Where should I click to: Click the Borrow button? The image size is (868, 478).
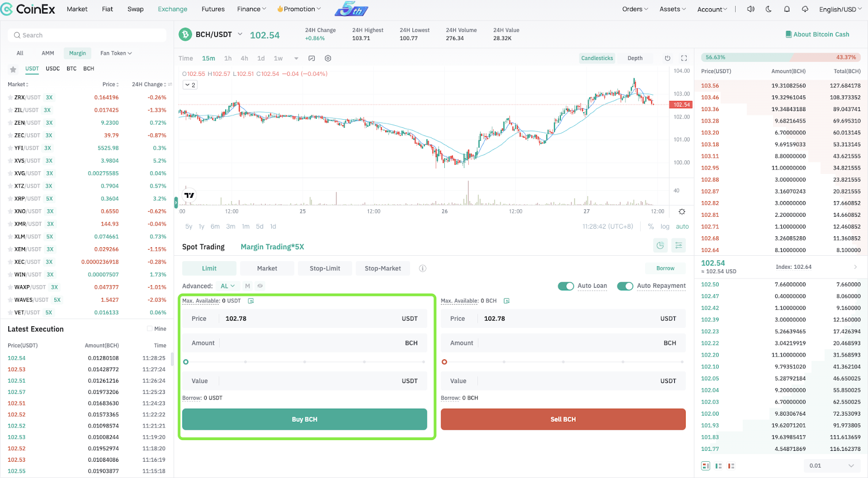coord(666,268)
